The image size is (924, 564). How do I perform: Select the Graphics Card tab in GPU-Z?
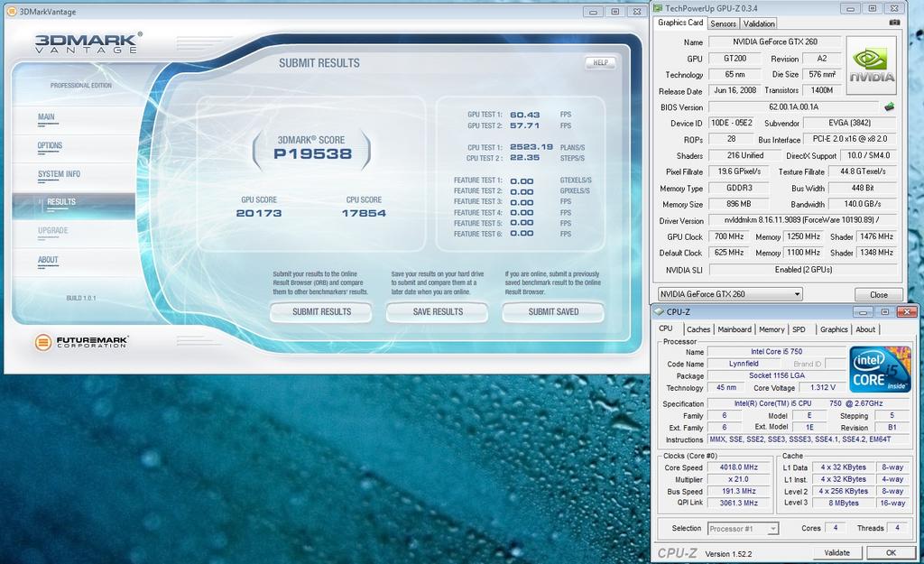click(680, 23)
